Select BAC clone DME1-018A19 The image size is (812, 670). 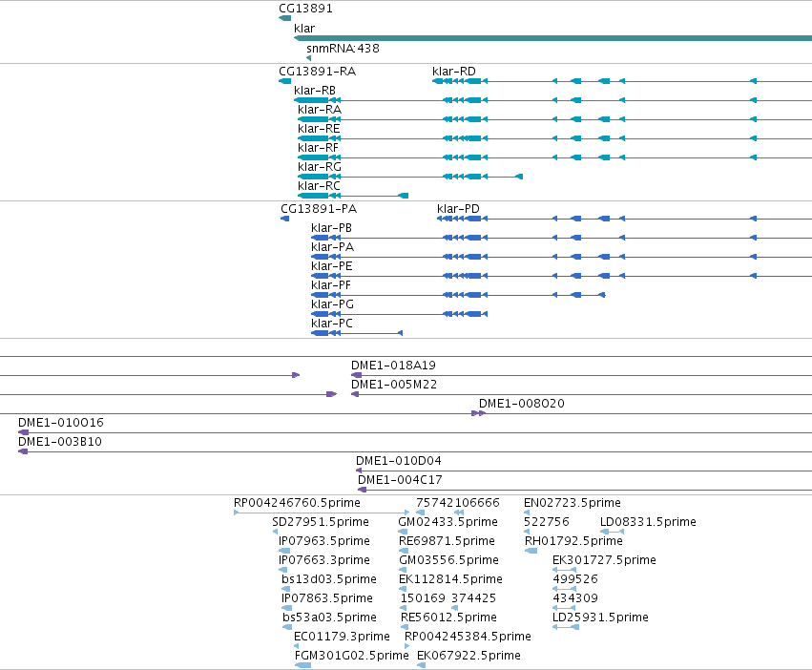click(x=393, y=366)
